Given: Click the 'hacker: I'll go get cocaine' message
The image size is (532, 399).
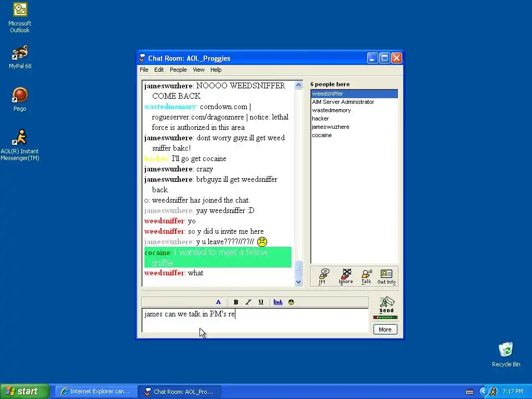Looking at the screenshot, I should (185, 158).
